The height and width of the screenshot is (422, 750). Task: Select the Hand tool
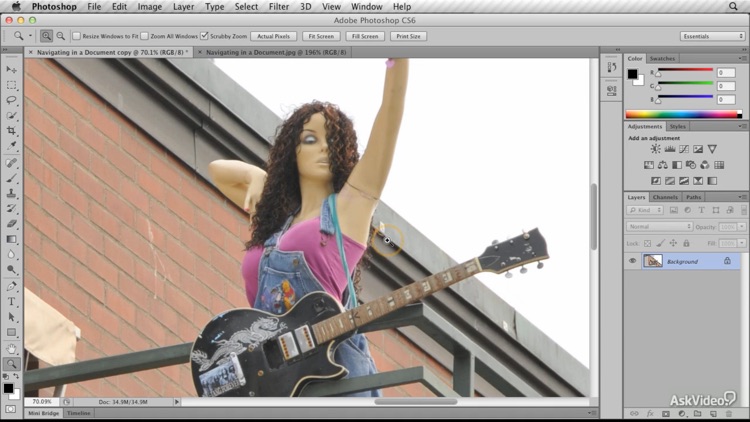(12, 349)
